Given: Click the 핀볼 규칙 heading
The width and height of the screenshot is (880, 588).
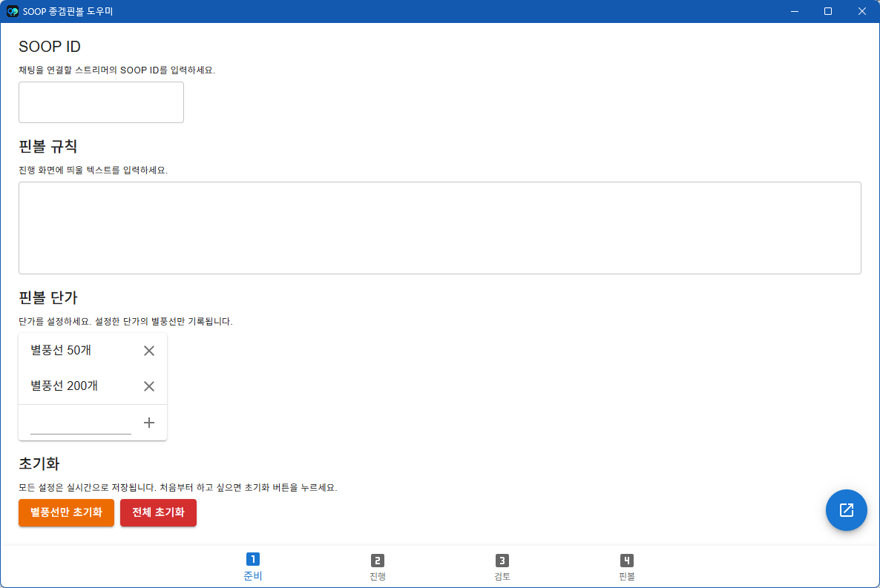Looking at the screenshot, I should click(x=47, y=146).
